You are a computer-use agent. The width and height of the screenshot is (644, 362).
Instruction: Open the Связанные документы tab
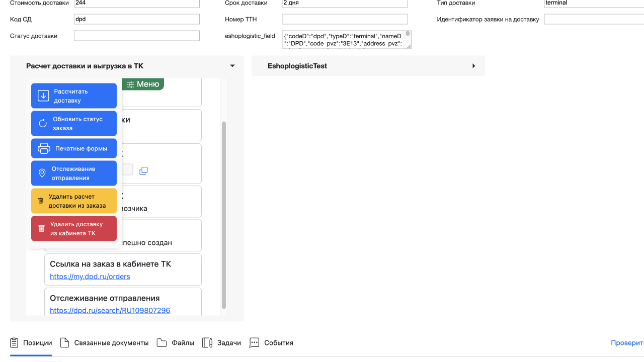pyautogui.click(x=104, y=343)
